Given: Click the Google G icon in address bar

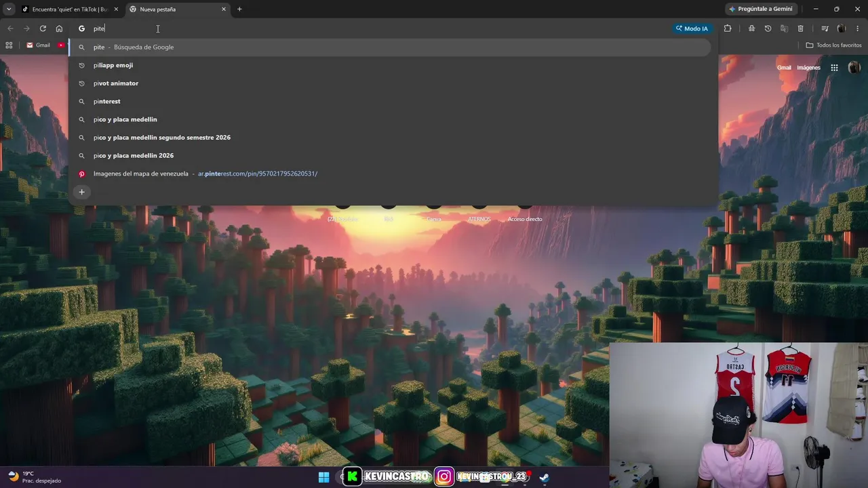Looking at the screenshot, I should (x=81, y=28).
